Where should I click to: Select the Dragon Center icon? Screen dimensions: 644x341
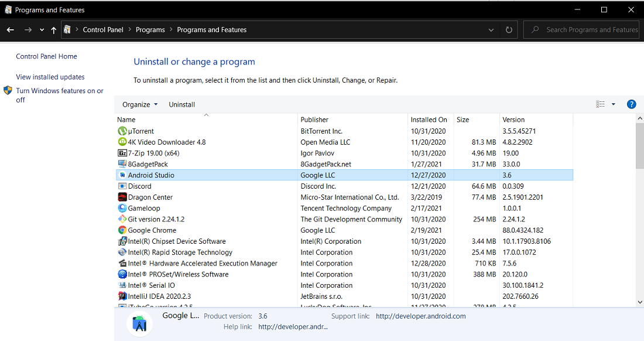click(x=122, y=197)
